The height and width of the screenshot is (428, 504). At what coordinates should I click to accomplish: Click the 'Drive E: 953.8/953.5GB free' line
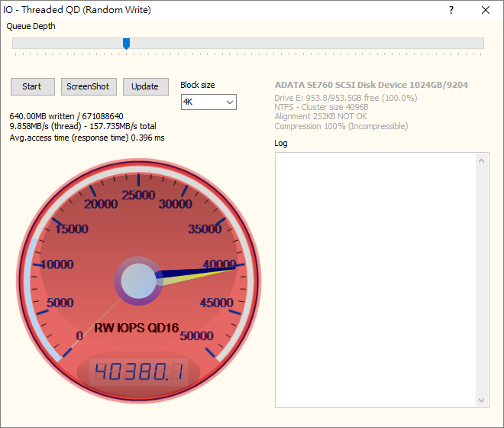(345, 98)
